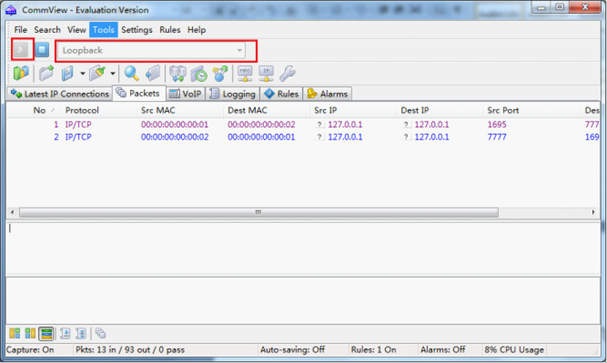Image resolution: width=607 pixels, height=363 pixels.
Task: Click inside the packet decode text pane
Action: coord(303,249)
